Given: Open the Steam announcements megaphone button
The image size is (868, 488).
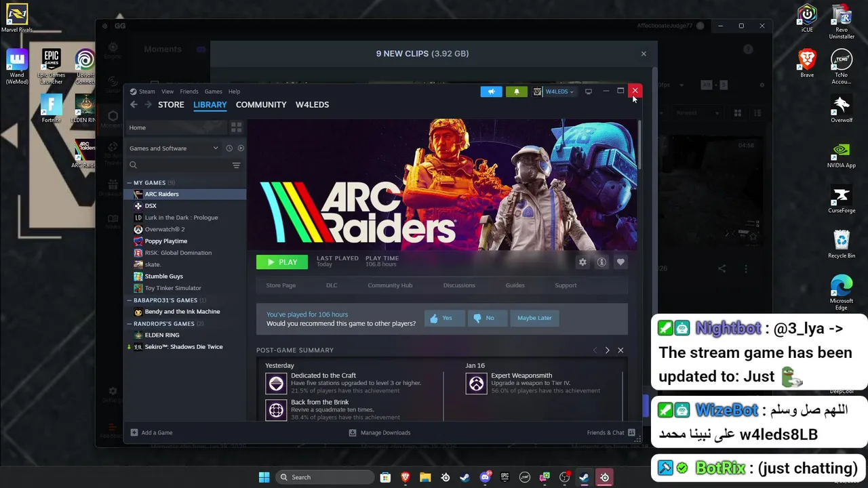Looking at the screenshot, I should click(491, 91).
